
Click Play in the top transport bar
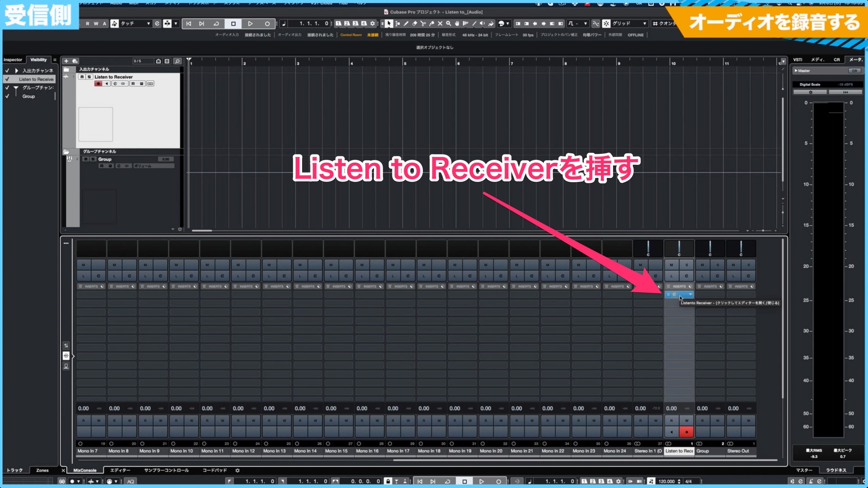[x=250, y=23]
